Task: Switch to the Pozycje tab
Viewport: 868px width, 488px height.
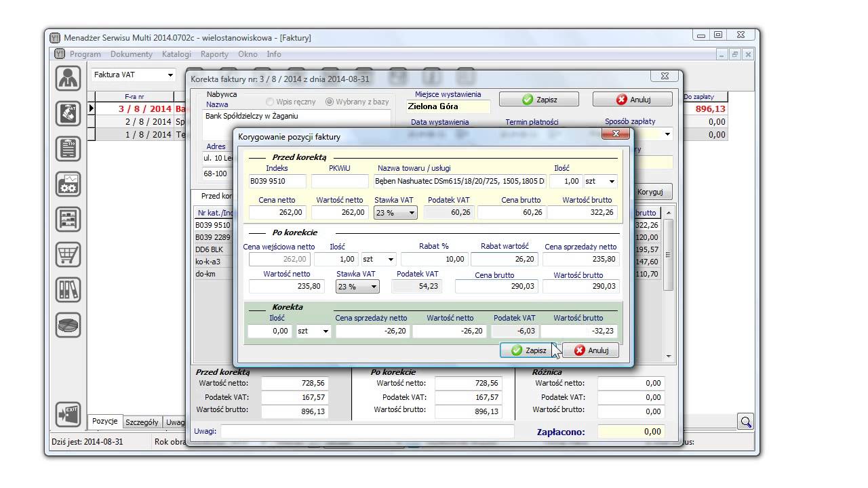Action: 104,421
